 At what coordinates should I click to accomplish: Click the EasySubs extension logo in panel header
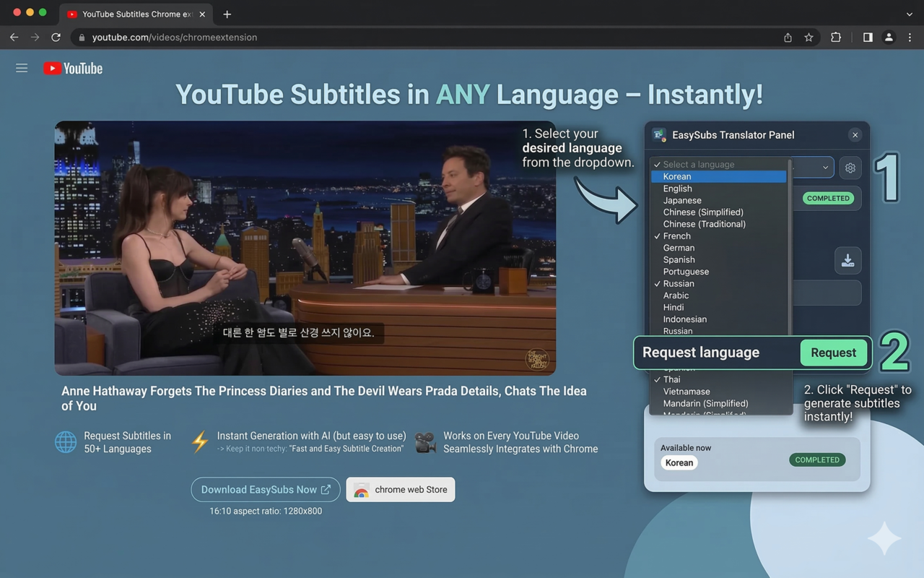(x=659, y=134)
